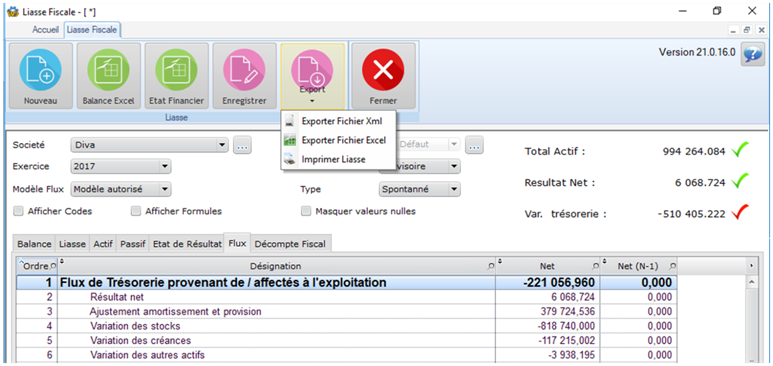Viewport: 773px width, 366px height.
Task: Click the Net (N-1) column header
Action: (x=638, y=266)
